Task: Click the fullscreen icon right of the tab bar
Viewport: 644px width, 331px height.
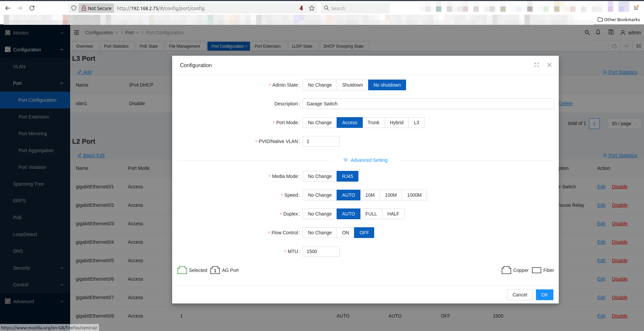Action: tap(639, 46)
